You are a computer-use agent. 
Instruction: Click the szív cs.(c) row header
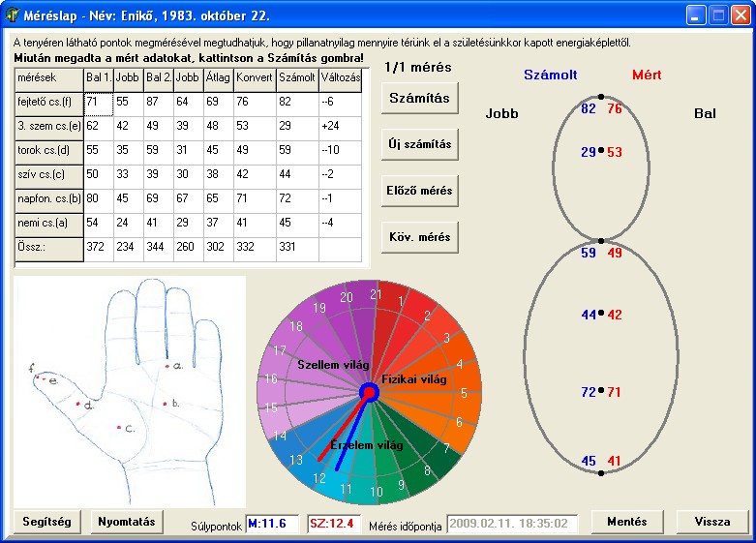pos(49,176)
